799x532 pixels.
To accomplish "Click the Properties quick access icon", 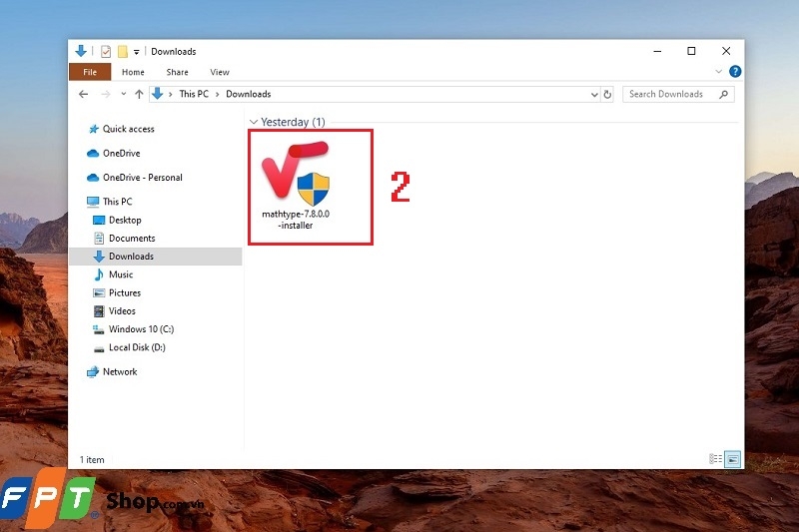I will [x=106, y=52].
